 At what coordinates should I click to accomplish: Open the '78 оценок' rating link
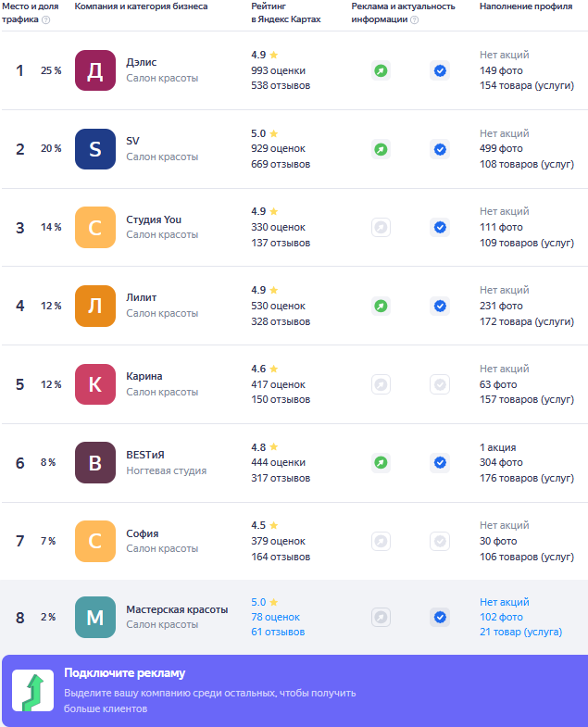point(275,617)
